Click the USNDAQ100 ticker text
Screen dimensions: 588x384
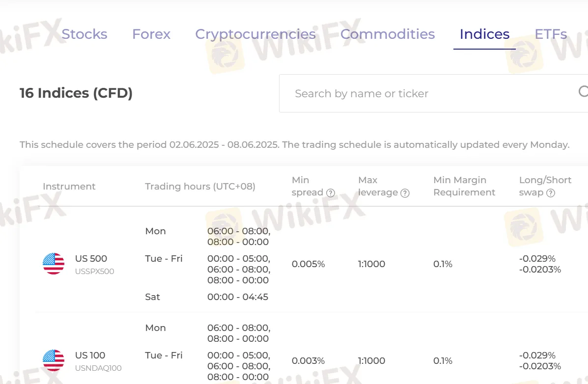(x=98, y=368)
